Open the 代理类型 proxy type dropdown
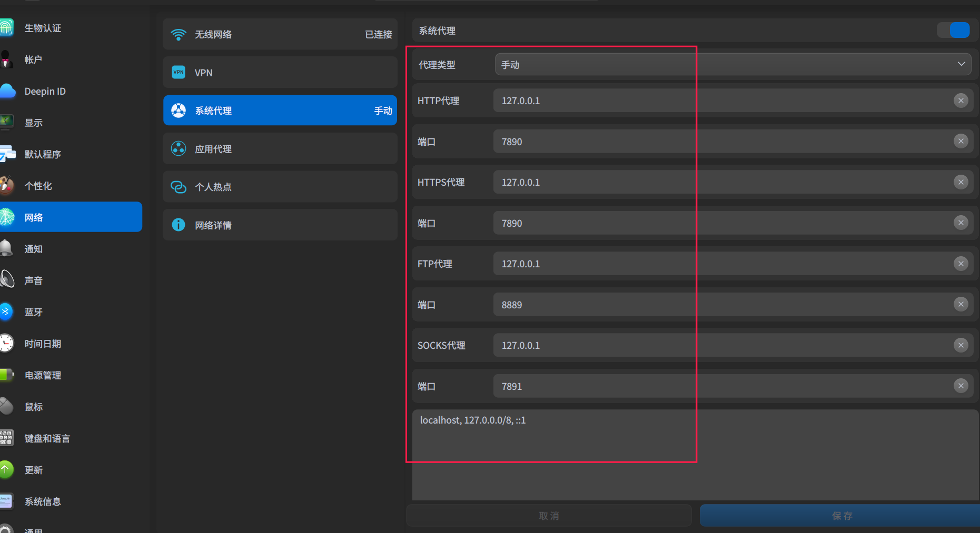980x533 pixels. 733,64
